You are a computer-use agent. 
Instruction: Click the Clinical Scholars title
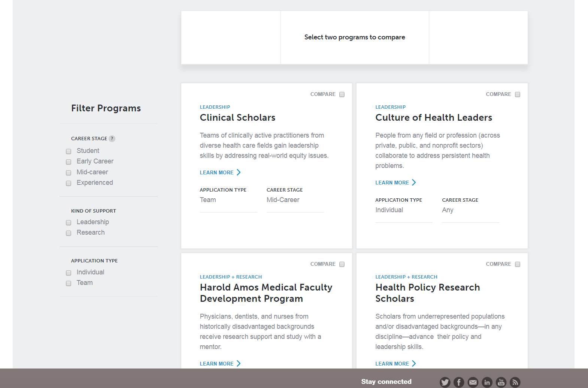(x=237, y=118)
